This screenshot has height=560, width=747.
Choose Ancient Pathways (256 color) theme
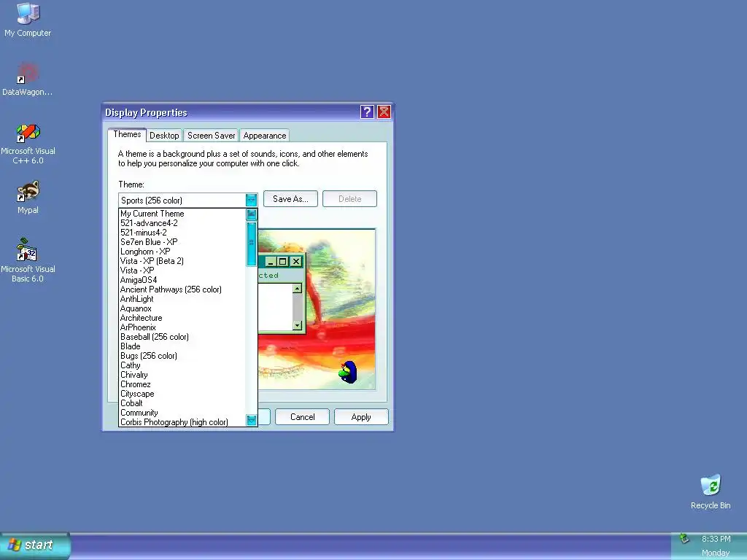pyautogui.click(x=182, y=289)
